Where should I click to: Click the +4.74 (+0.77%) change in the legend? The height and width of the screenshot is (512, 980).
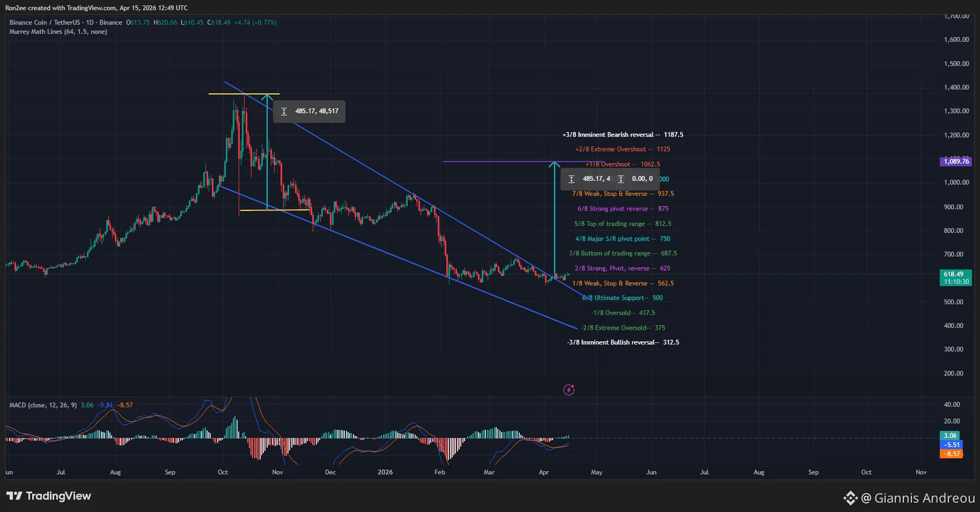tap(255, 23)
